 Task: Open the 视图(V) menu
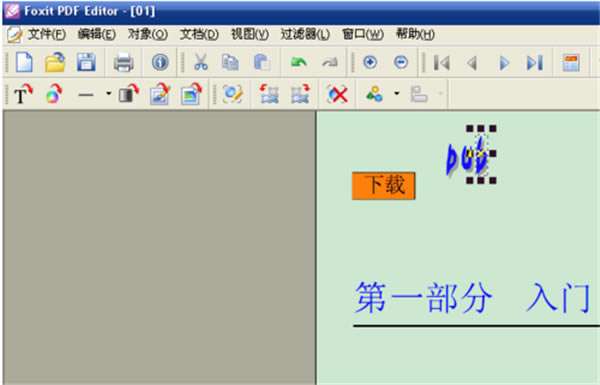click(250, 34)
